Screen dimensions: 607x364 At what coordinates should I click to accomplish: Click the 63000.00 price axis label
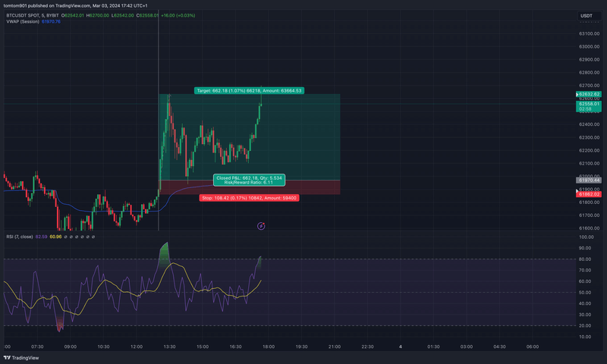pos(590,46)
